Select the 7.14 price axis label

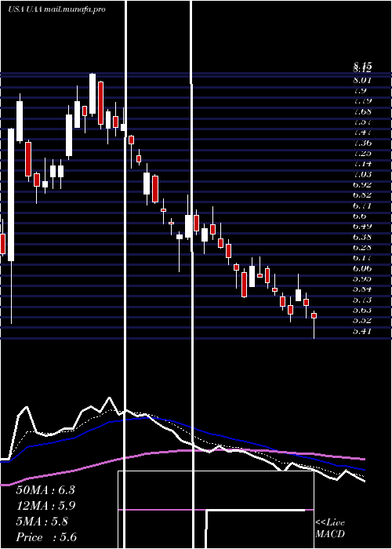362,163
